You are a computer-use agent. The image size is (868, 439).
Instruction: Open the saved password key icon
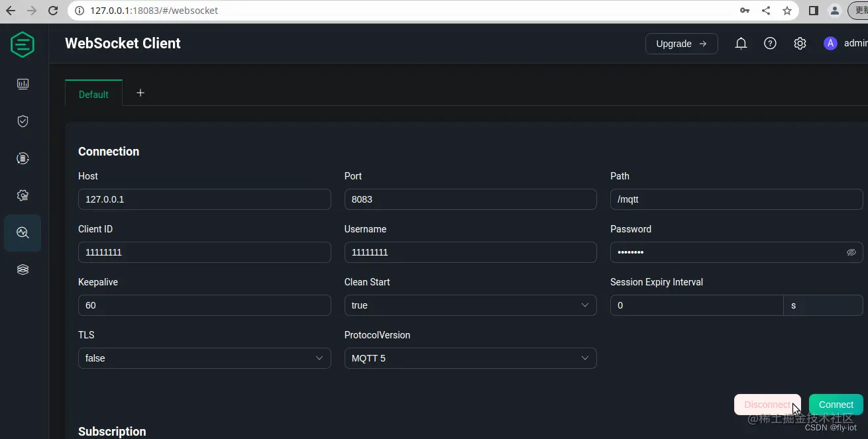(x=745, y=11)
